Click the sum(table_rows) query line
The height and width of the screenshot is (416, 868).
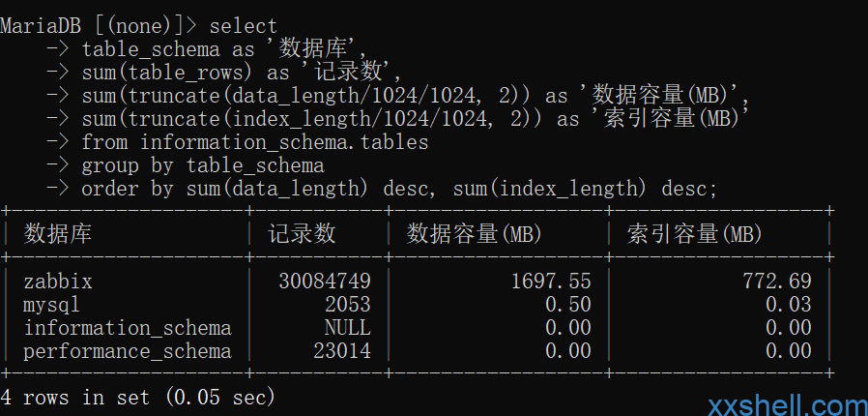coord(242,73)
